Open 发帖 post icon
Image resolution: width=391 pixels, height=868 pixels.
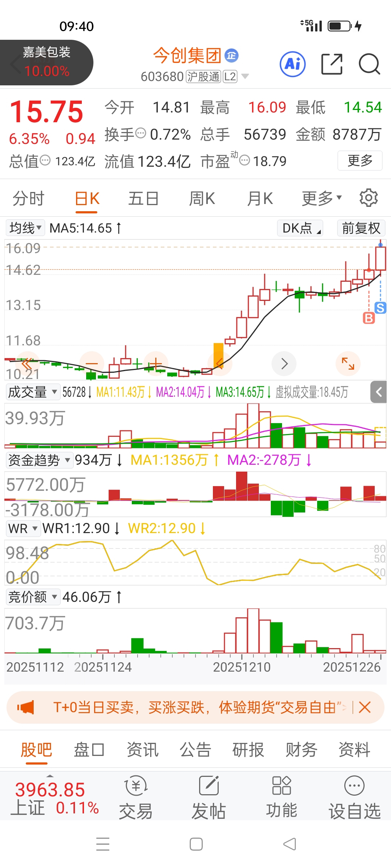pyautogui.click(x=209, y=797)
